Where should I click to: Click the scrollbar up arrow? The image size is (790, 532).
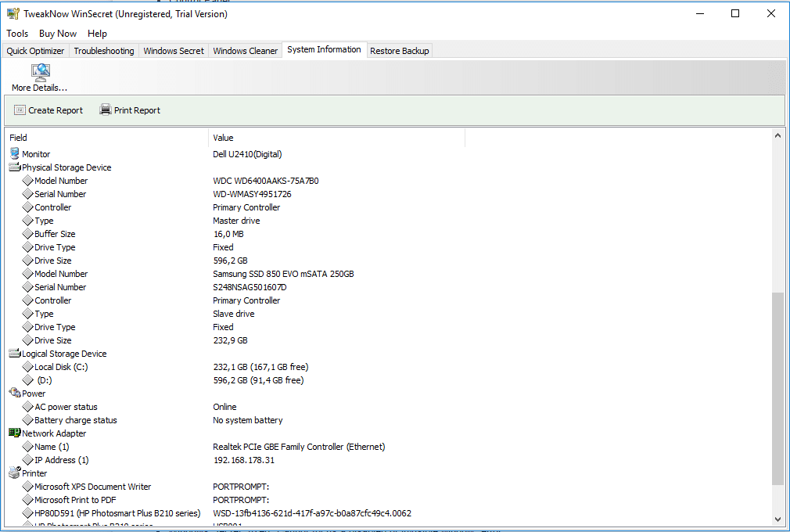(777, 135)
